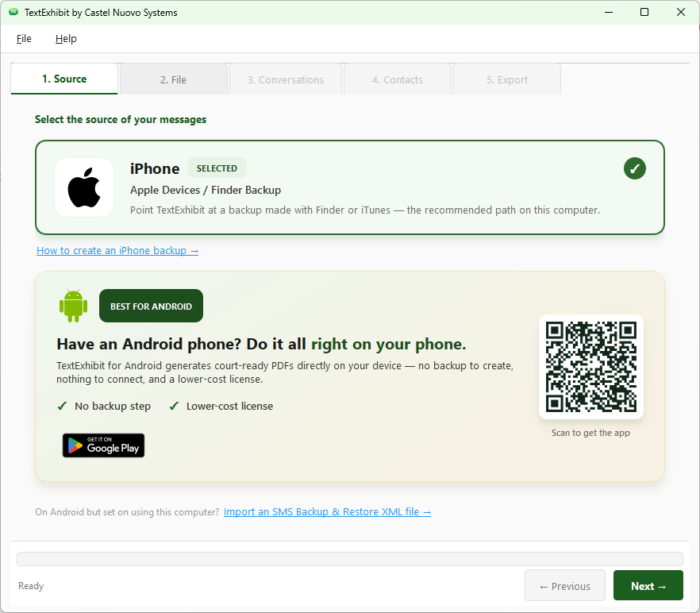Click the green checkmark on iPhone card
Image resolution: width=700 pixels, height=613 pixels.
coord(634,168)
